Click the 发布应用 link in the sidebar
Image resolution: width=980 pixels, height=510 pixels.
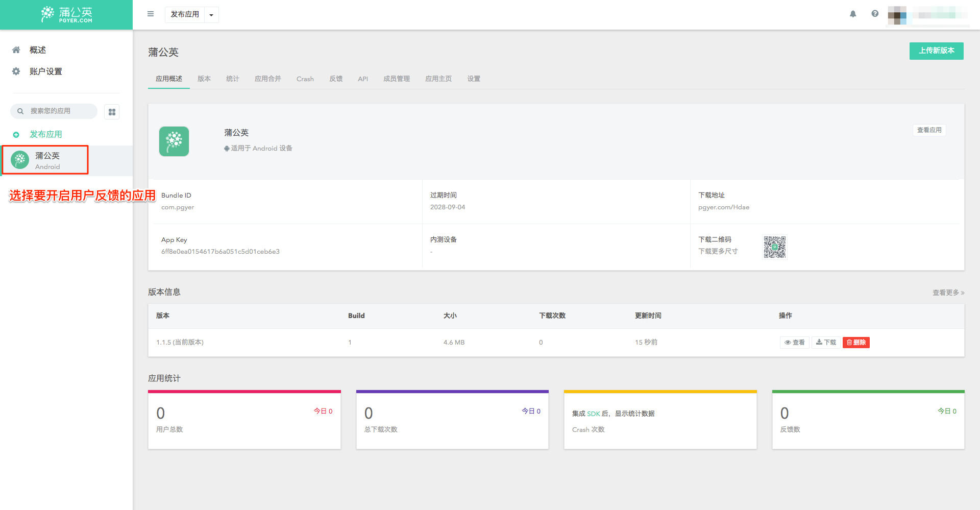pos(46,134)
